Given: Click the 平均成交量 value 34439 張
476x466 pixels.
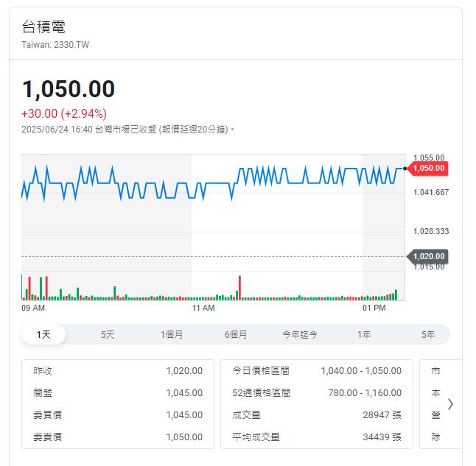Looking at the screenshot, I should pyautogui.click(x=382, y=437).
